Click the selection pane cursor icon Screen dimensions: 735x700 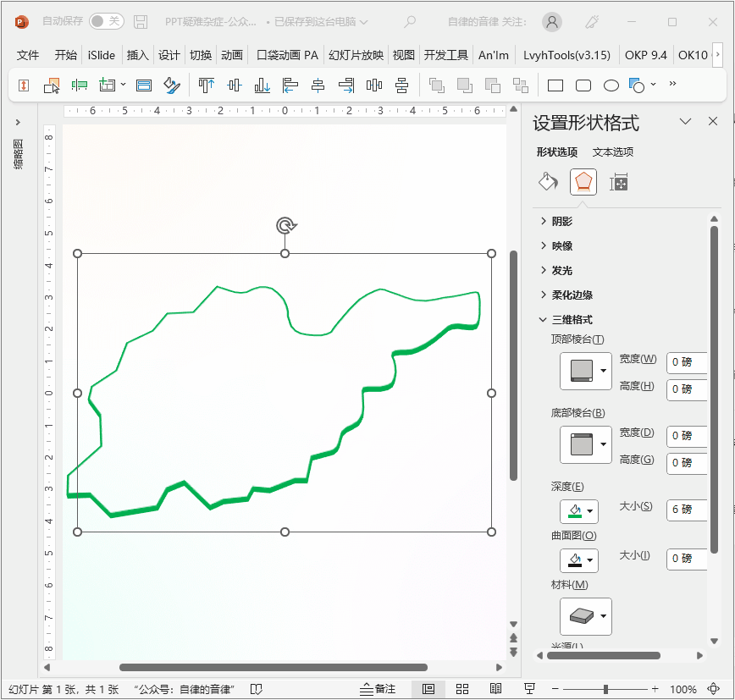[52, 85]
